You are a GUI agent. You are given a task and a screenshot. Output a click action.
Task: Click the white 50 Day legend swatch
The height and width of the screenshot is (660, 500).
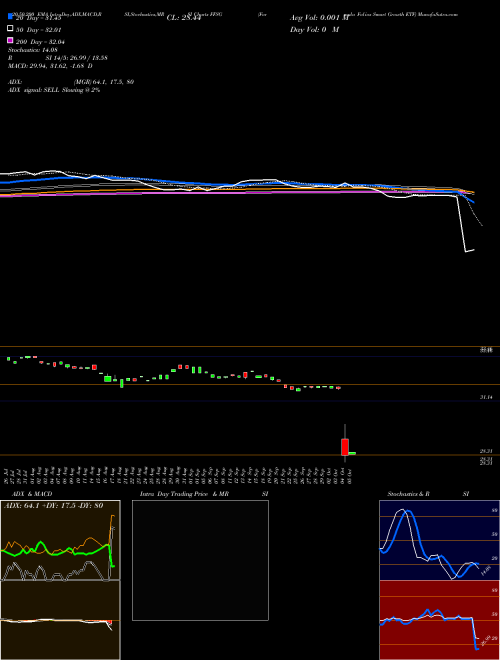coord(10,29)
